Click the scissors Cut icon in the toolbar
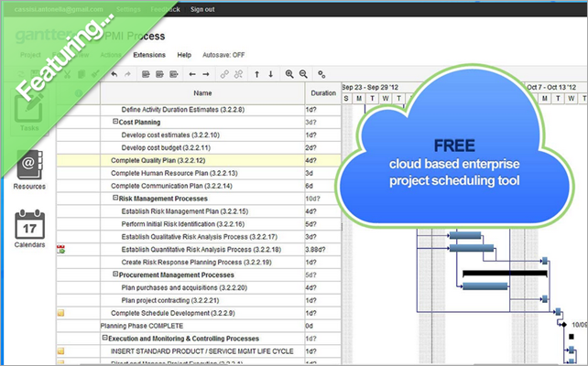Screen dimensions: 588x366 68,74
